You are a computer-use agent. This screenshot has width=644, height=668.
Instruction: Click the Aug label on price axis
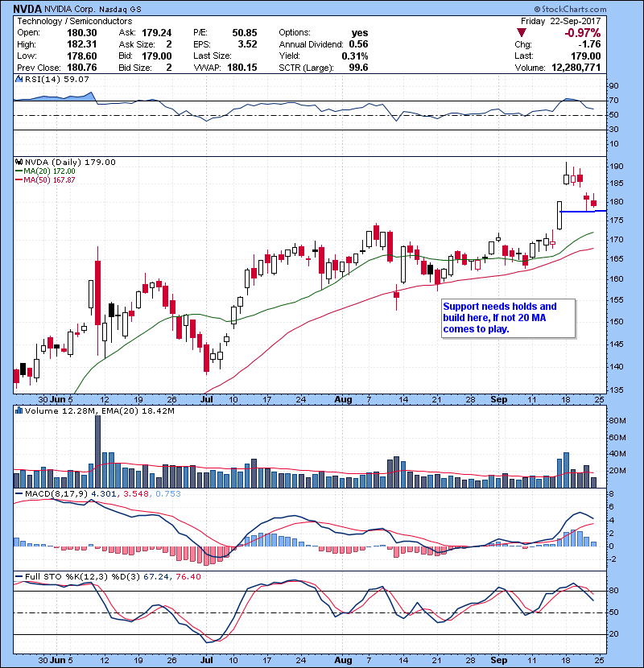coord(343,400)
